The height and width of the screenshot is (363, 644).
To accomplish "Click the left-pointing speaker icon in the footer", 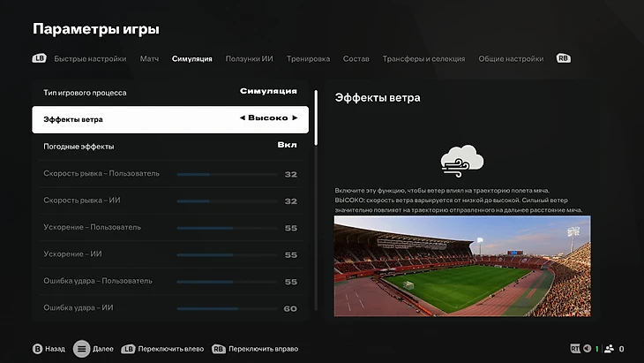I will pos(588,349).
